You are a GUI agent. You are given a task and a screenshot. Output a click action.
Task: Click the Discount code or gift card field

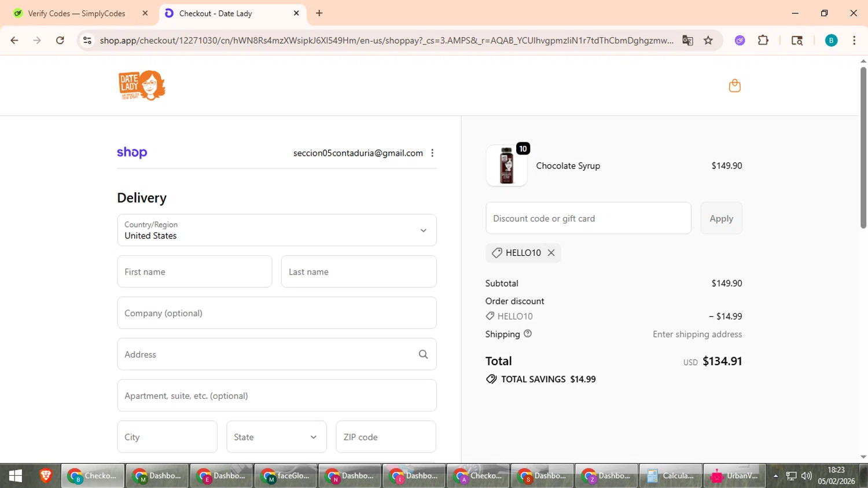pos(589,218)
